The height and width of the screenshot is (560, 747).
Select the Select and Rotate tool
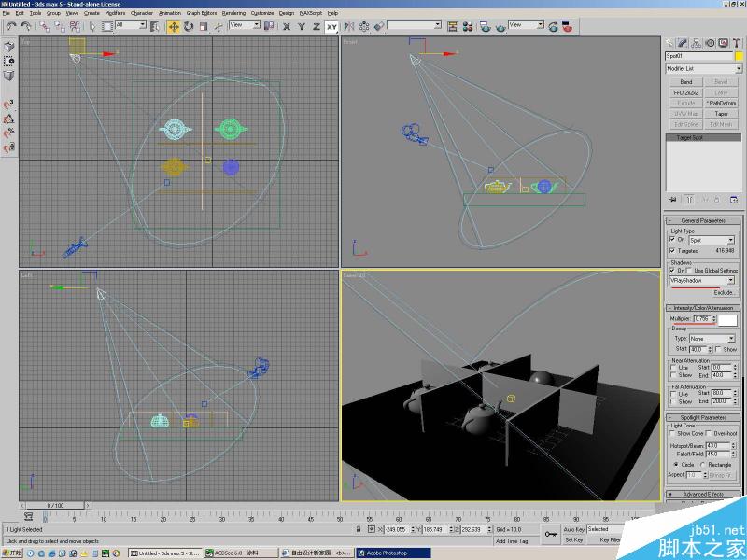click(x=189, y=28)
